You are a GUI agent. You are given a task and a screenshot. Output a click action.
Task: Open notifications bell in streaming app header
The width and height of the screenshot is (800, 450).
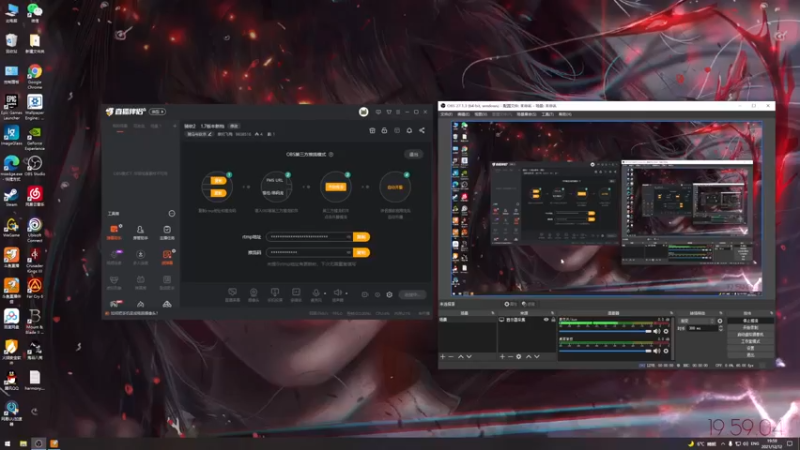[x=409, y=131]
